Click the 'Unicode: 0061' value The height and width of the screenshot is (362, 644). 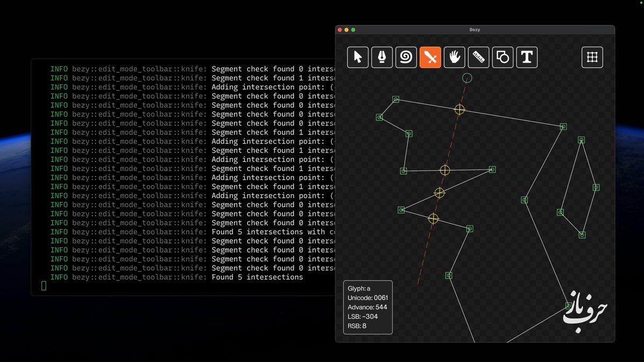click(x=368, y=298)
